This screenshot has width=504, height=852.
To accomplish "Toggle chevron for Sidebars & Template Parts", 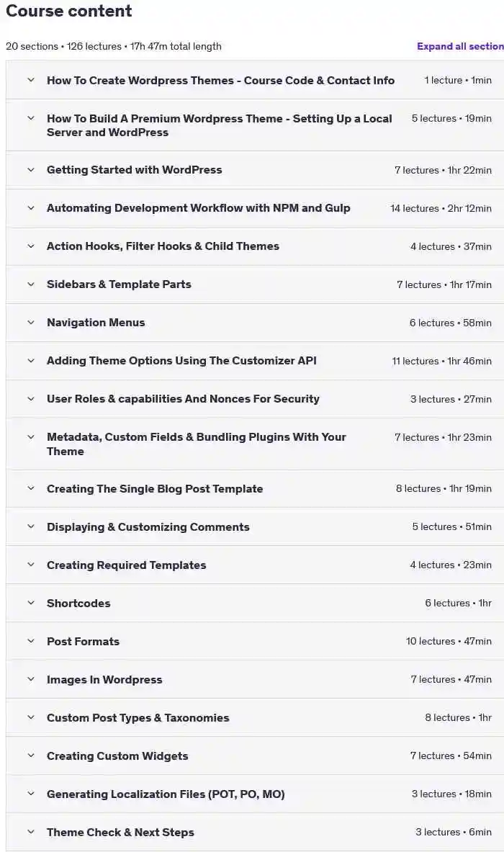I will 31,284.
